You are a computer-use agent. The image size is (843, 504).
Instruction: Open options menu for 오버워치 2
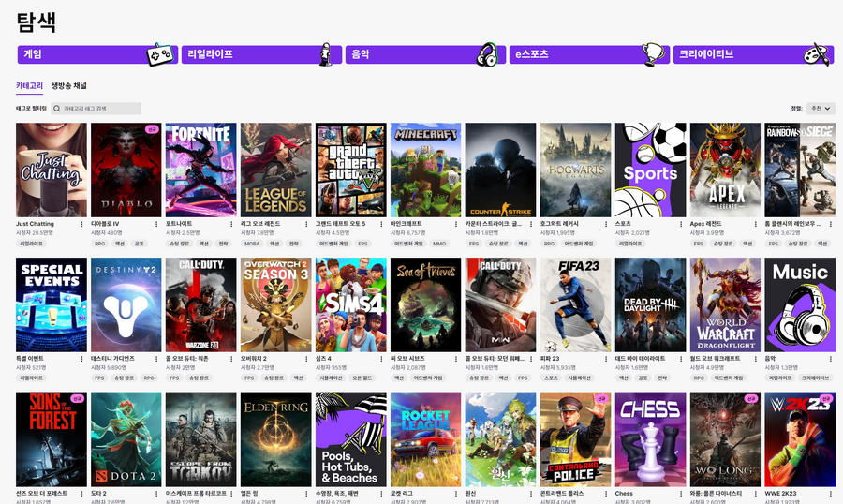click(307, 359)
